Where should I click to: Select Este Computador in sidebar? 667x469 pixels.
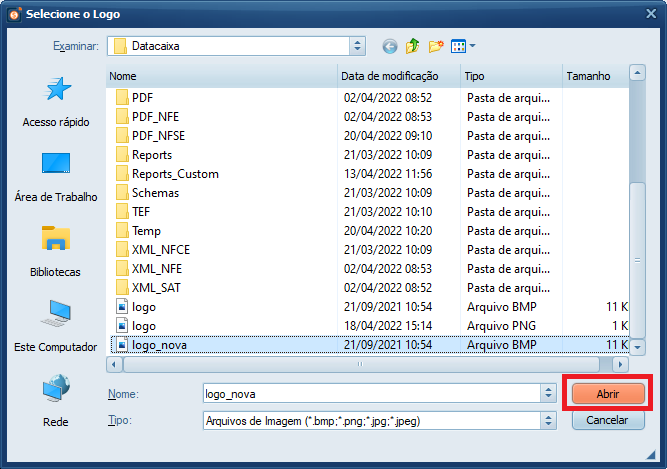point(56,327)
